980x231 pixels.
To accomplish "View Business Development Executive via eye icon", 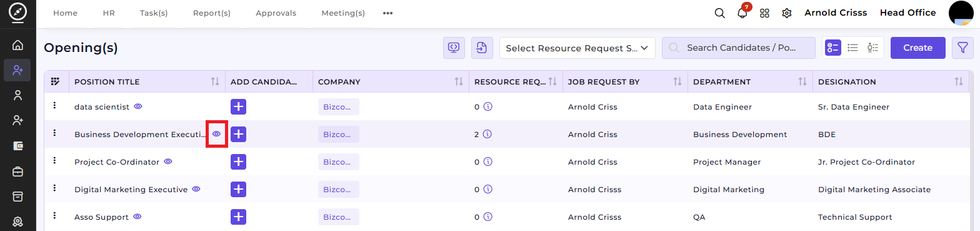I will (216, 134).
